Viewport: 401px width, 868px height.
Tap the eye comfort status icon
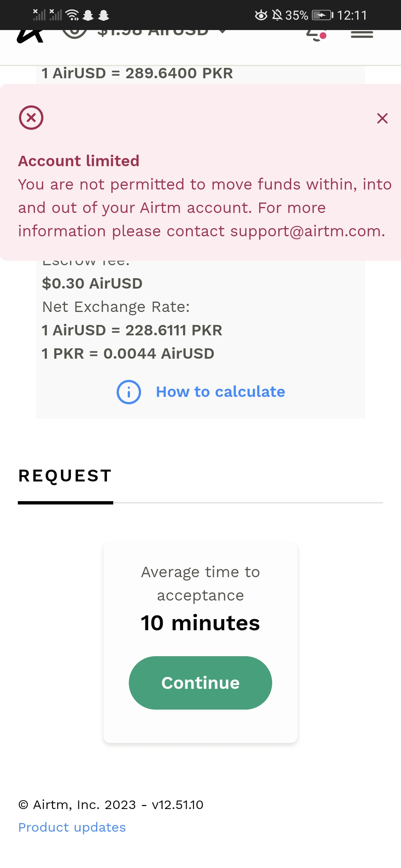pyautogui.click(x=261, y=15)
